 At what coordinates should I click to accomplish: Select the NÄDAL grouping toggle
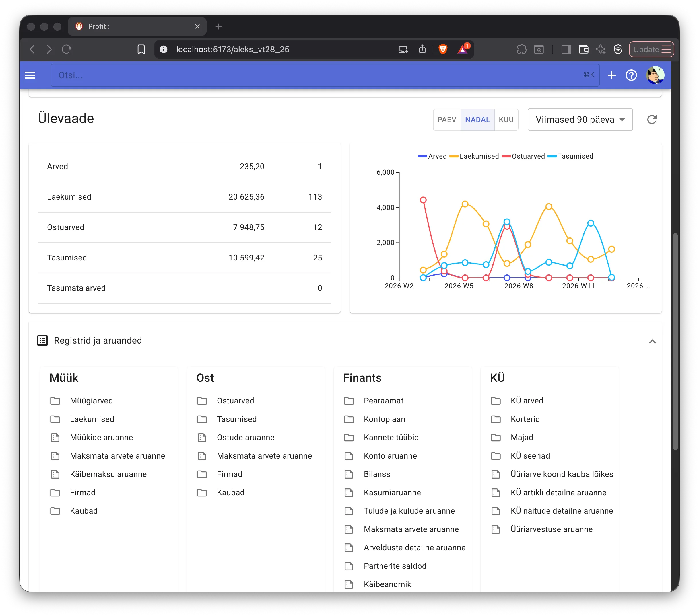coord(477,120)
